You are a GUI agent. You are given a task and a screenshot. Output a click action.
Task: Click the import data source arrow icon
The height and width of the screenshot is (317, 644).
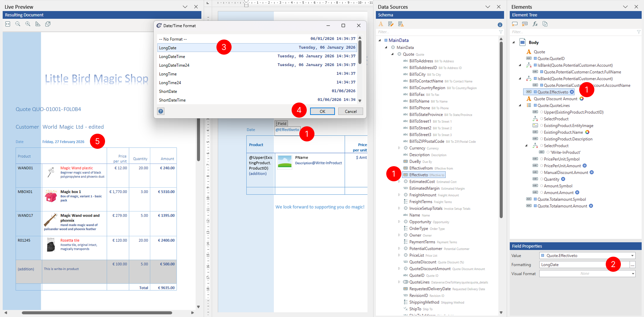(401, 24)
